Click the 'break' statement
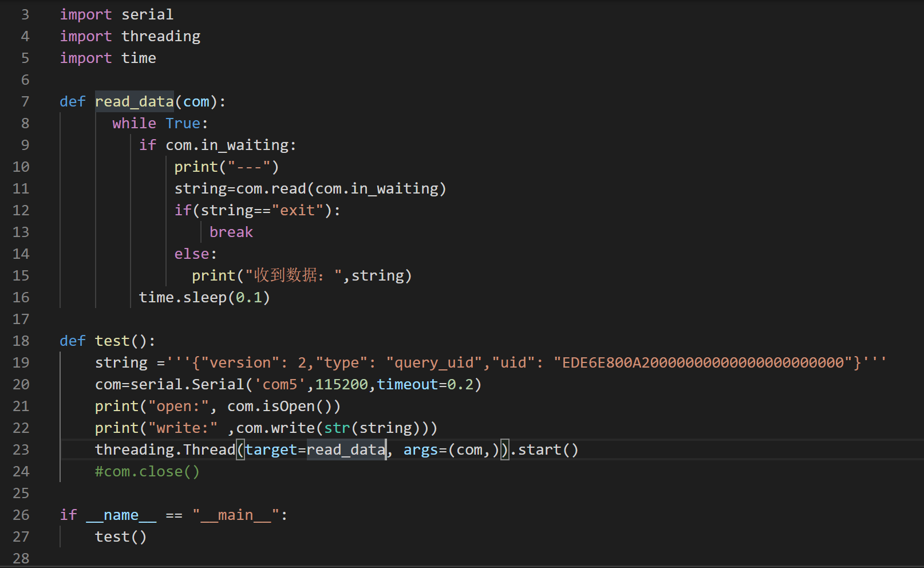This screenshot has height=568, width=924. point(231,232)
